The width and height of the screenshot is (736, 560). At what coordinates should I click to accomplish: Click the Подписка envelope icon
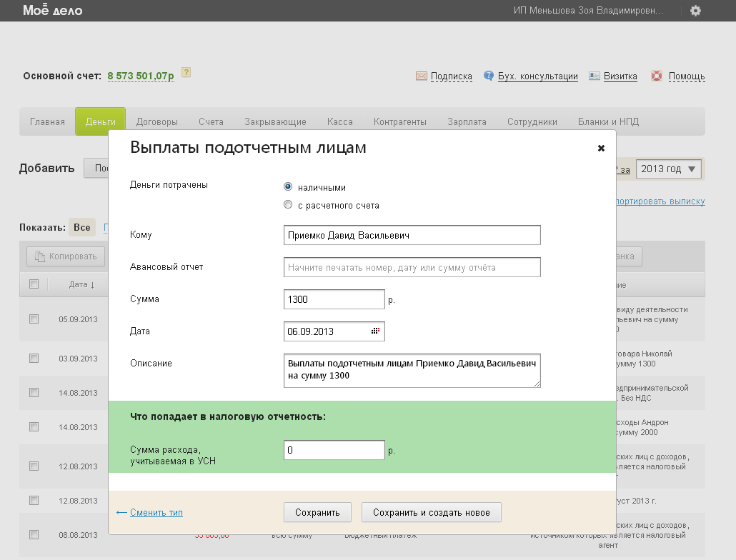(x=422, y=76)
